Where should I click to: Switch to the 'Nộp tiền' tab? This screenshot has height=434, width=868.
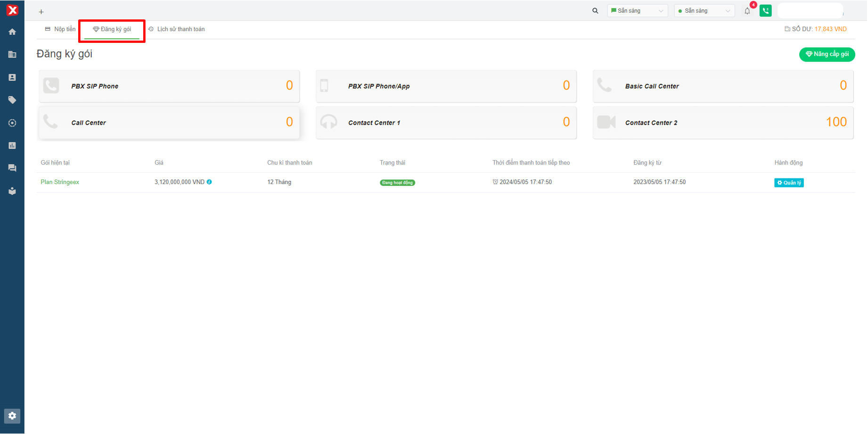click(x=60, y=29)
